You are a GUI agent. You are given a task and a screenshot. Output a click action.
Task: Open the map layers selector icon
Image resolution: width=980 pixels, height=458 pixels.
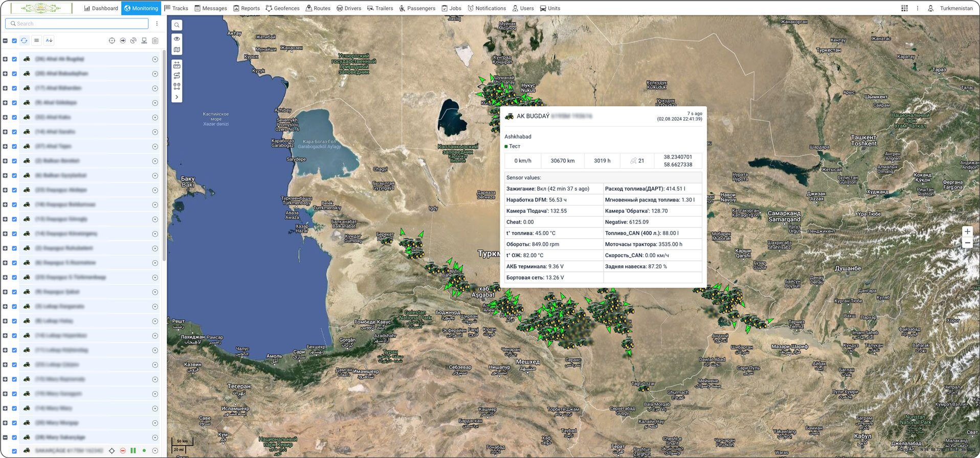177,50
